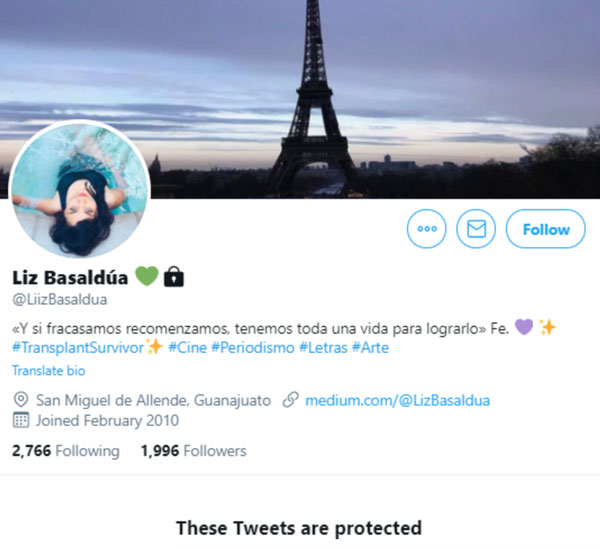Click the location pin icon
Screen dimensions: 600x549
tap(21, 400)
